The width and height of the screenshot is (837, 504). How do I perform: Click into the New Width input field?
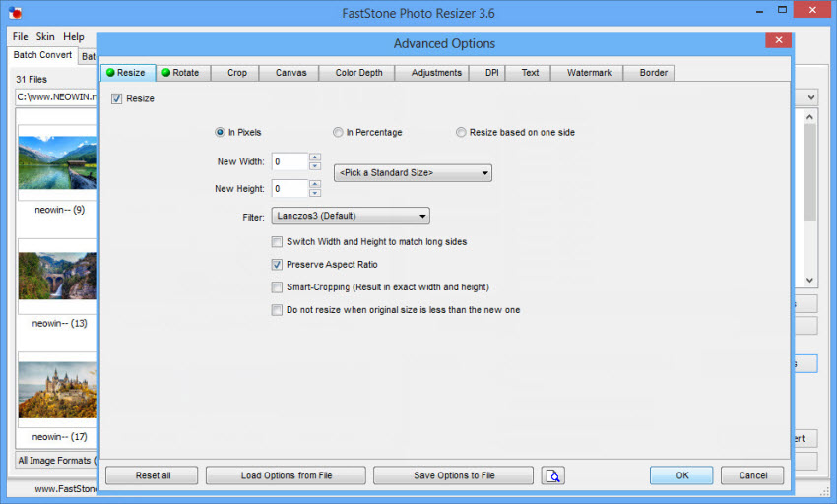[290, 161]
